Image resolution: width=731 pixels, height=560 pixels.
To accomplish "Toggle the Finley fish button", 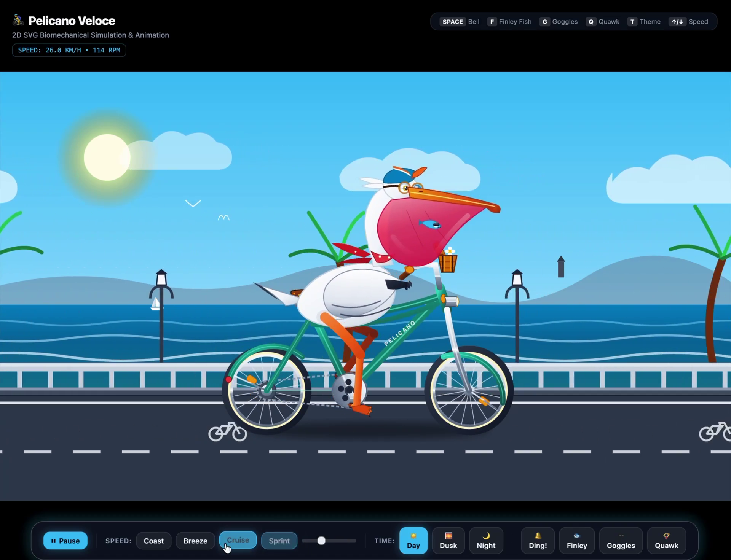I will click(577, 541).
